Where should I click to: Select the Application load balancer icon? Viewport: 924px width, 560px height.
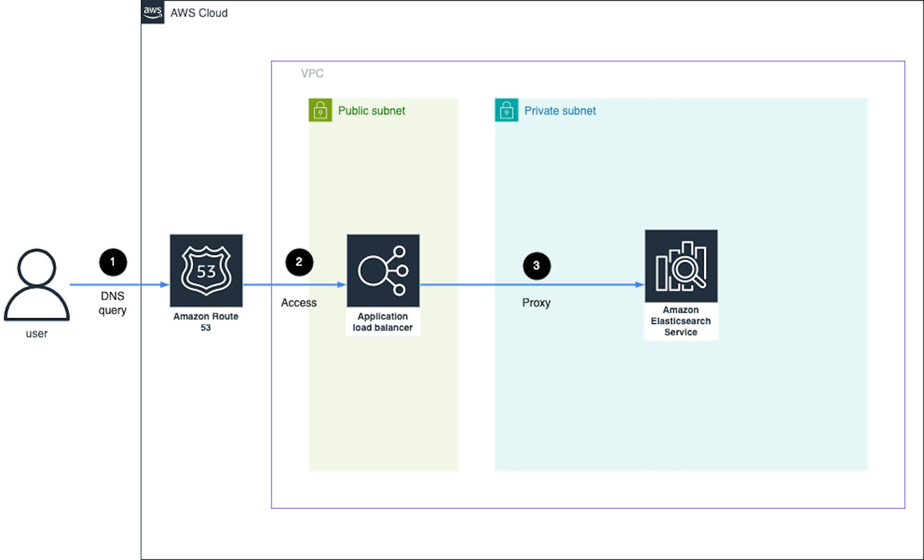383,270
